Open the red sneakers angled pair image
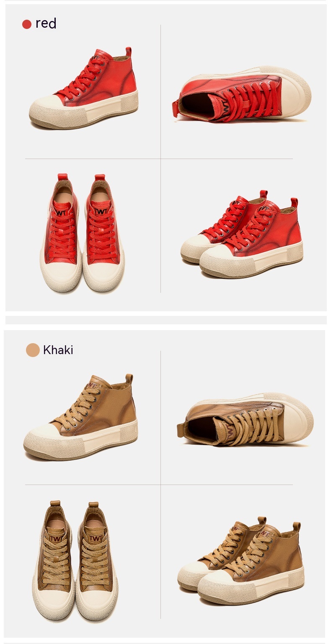The width and height of the screenshot is (331, 644). [x=241, y=234]
